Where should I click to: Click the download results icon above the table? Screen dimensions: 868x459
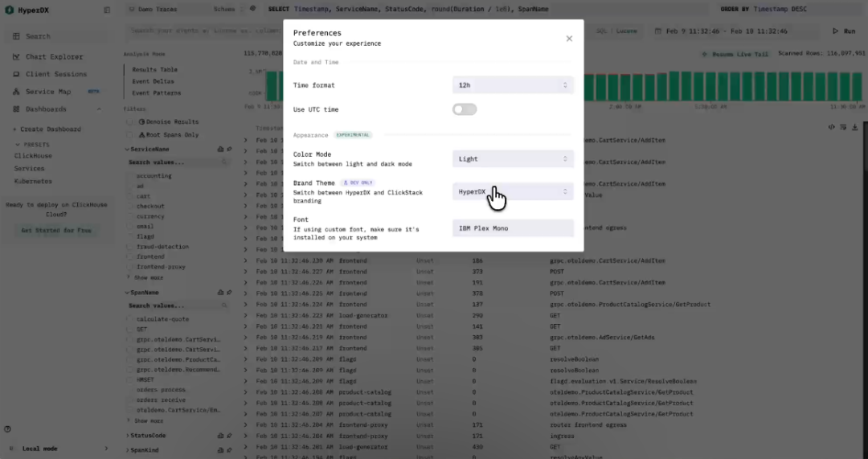(854, 127)
